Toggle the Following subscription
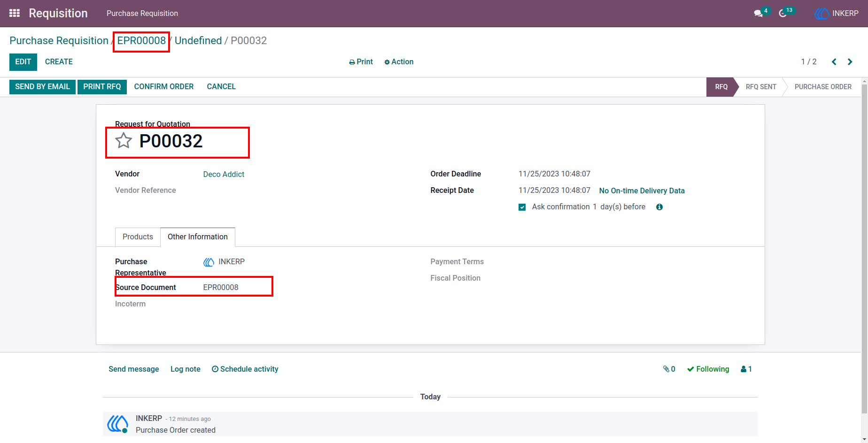Viewport: 868px width, 443px height. (x=708, y=369)
